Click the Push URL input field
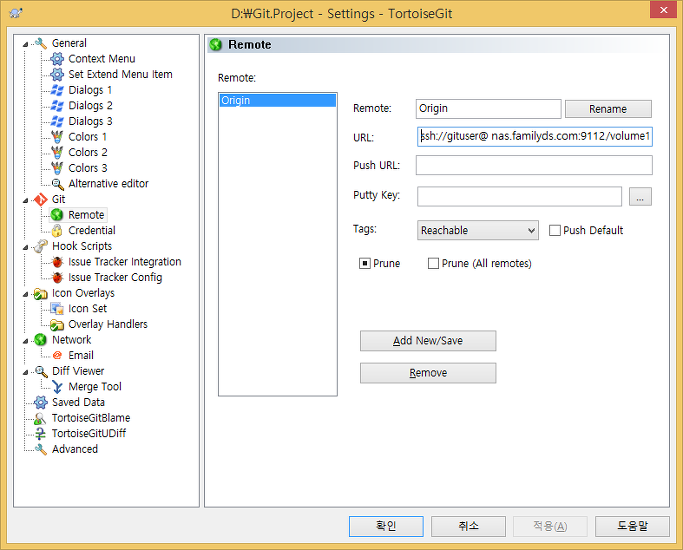Viewport: 683px width, 550px height. point(534,165)
